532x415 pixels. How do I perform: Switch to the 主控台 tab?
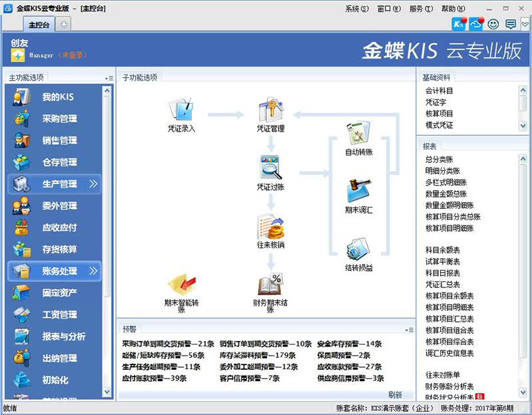click(39, 25)
